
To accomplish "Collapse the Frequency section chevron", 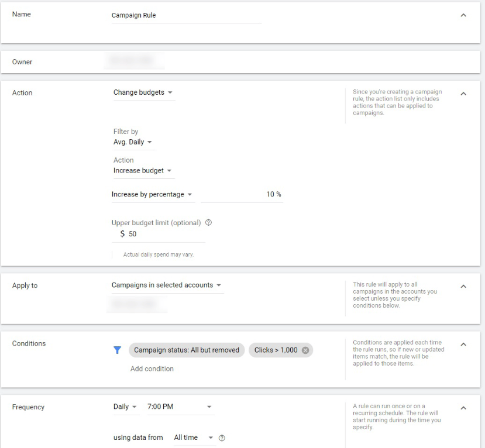I will click(x=463, y=408).
